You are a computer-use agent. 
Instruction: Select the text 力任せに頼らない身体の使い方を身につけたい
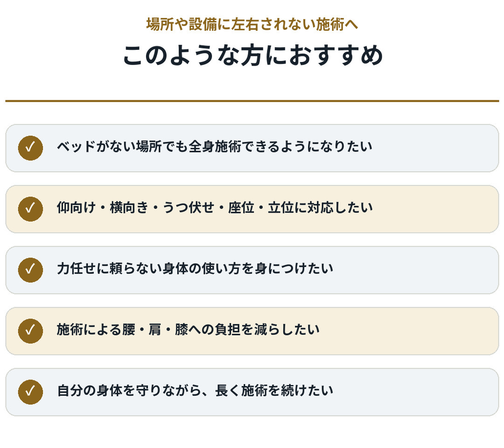click(195, 269)
